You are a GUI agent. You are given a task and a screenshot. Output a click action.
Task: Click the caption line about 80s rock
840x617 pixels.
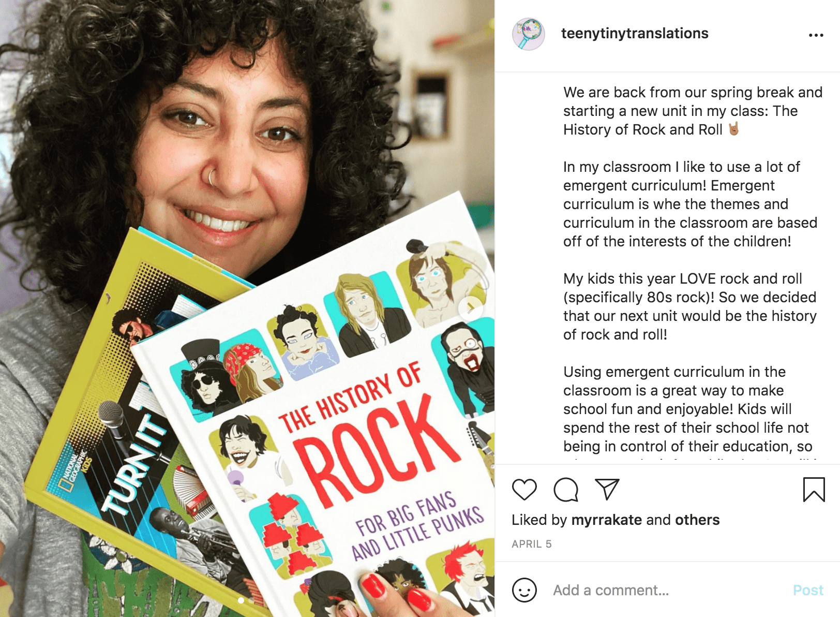690,297
